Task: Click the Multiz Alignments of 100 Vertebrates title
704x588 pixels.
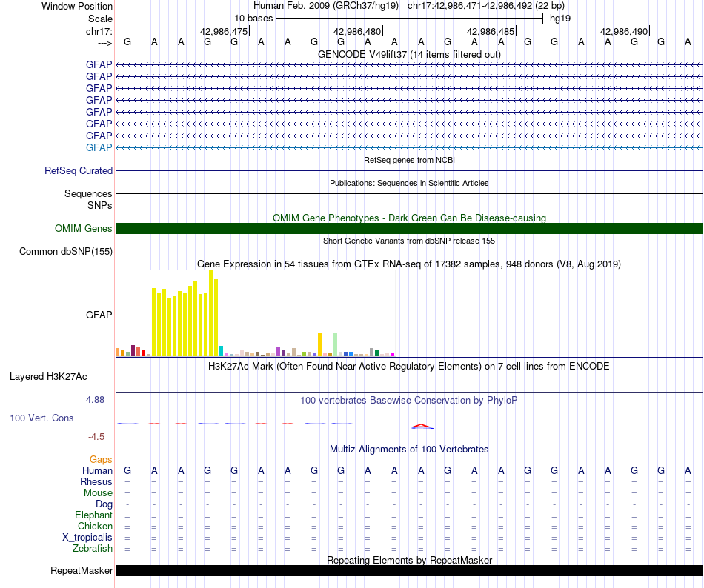Action: (x=409, y=450)
